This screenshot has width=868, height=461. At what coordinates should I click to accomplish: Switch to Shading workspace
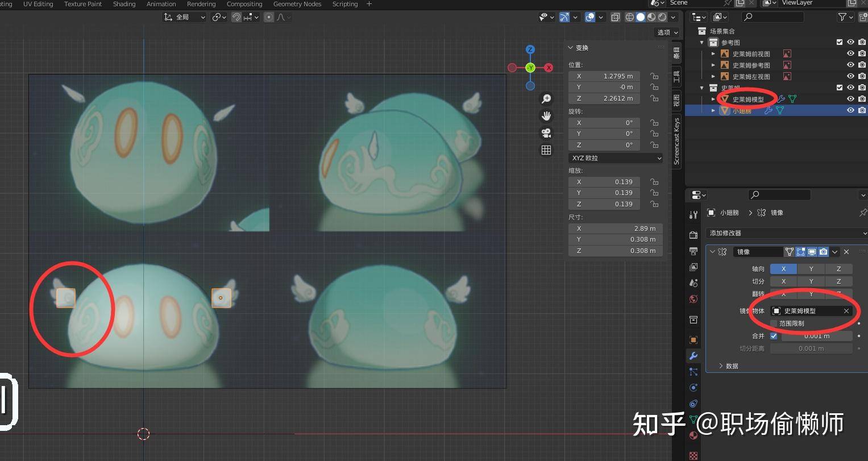(124, 4)
